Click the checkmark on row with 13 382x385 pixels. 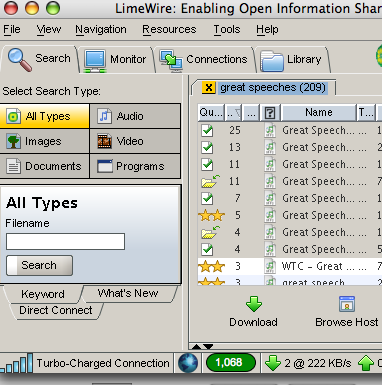[x=207, y=147]
